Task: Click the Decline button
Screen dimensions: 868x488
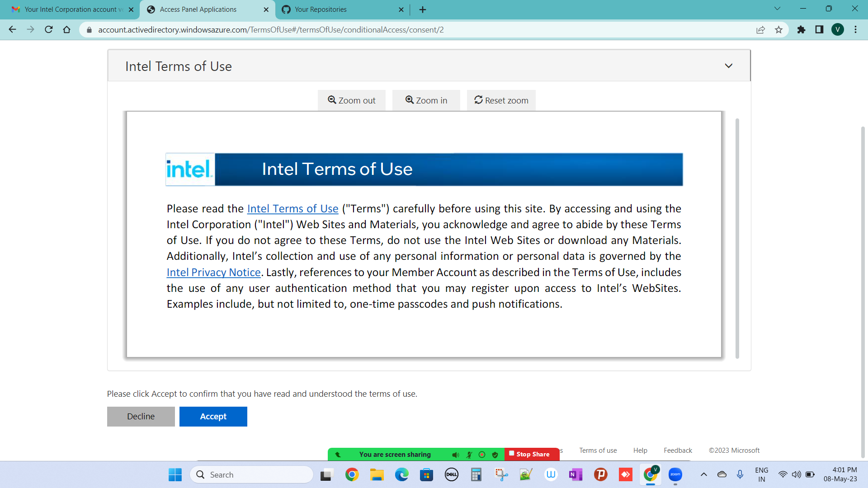Action: coord(141,416)
